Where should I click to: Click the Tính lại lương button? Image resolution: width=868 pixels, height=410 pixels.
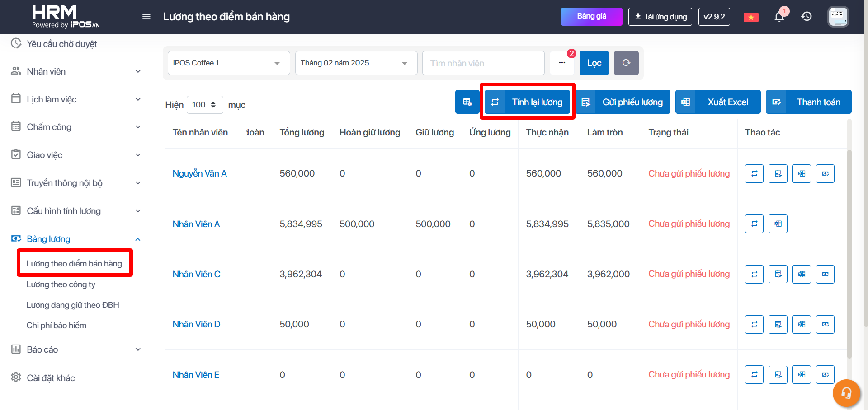[527, 102]
